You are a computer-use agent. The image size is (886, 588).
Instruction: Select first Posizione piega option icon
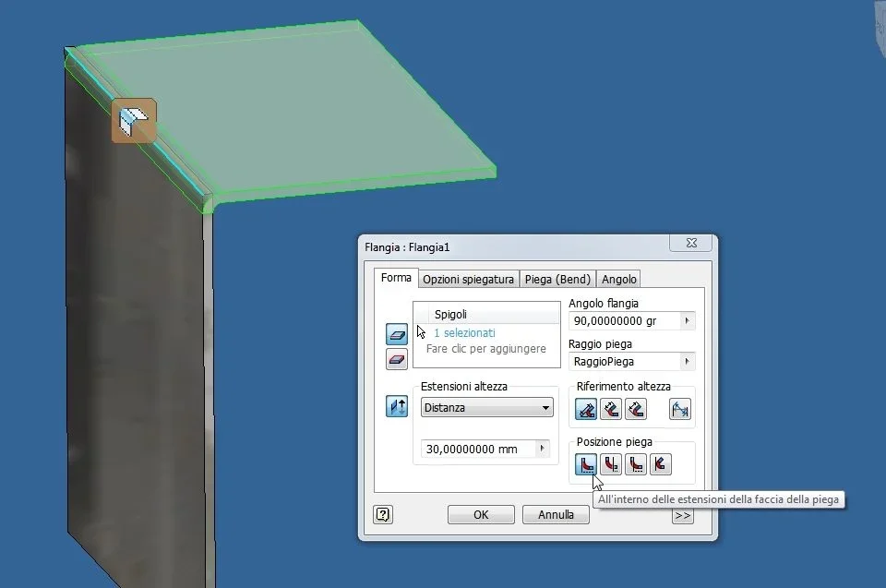click(586, 464)
